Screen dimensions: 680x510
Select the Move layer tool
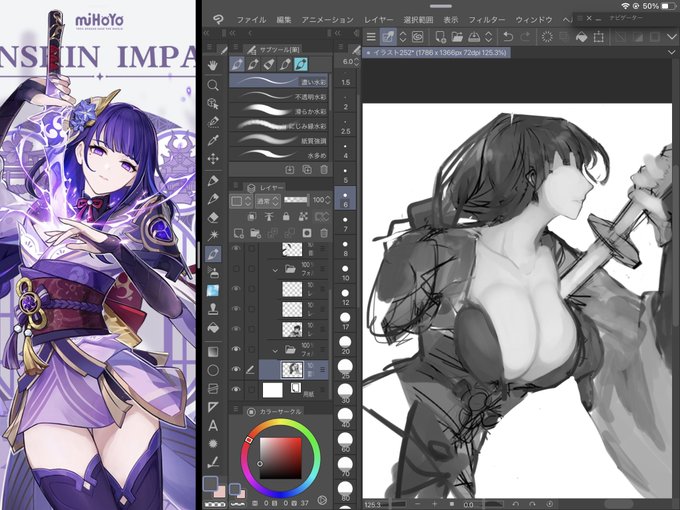(x=212, y=159)
